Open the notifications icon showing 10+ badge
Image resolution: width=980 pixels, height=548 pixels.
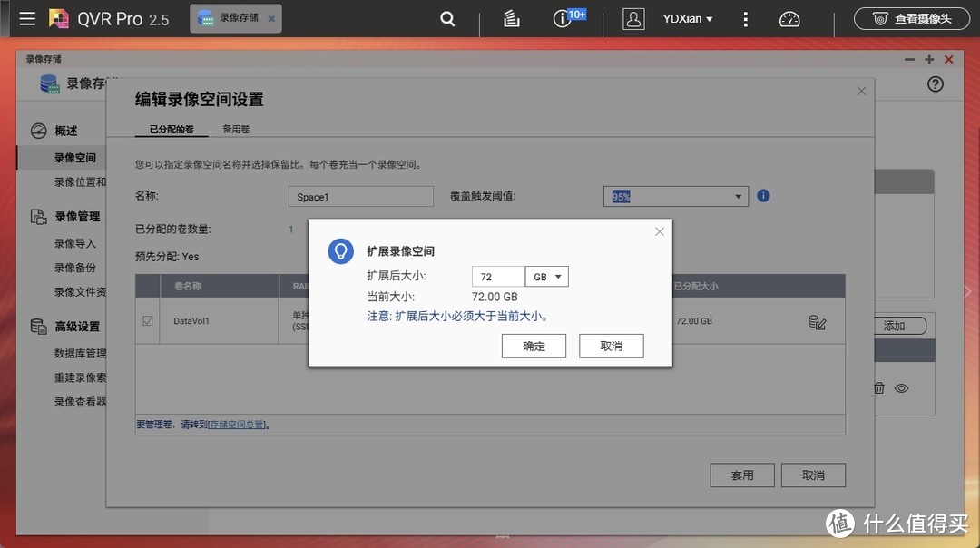pyautogui.click(x=563, y=18)
